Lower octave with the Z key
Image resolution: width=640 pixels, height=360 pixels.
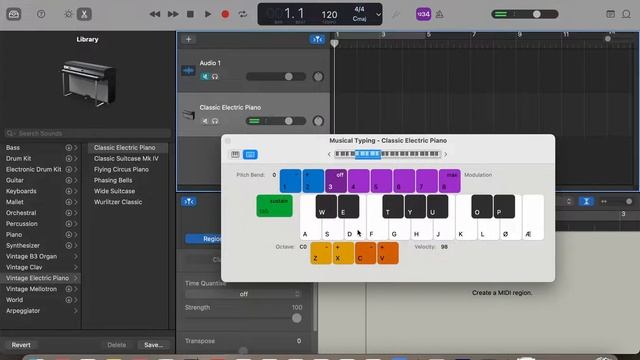321,253
